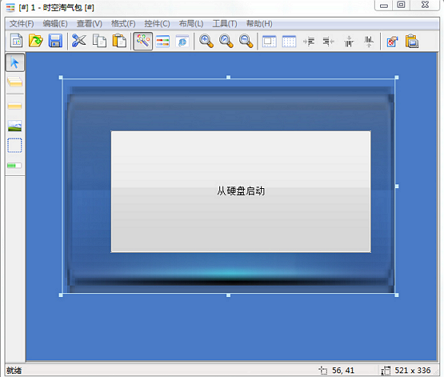Select the dotted rectangle frame tool
This screenshot has width=444, height=377.
(x=15, y=145)
